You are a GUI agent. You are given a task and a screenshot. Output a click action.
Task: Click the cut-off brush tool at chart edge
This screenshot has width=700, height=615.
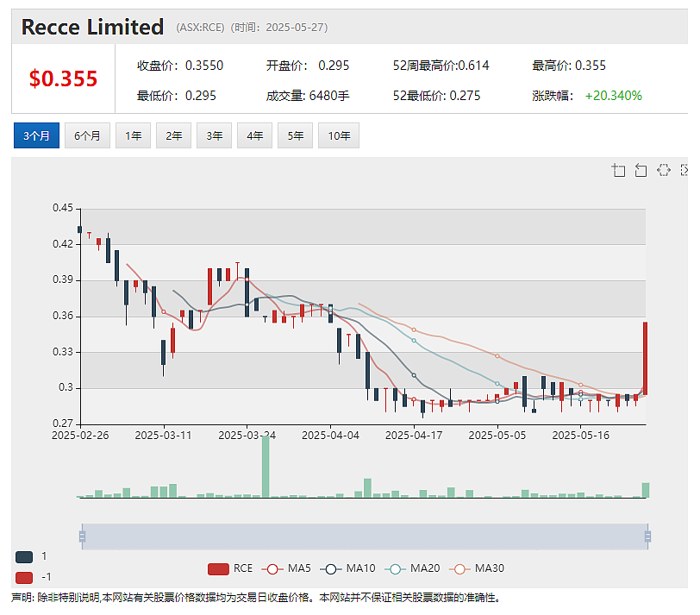684,170
